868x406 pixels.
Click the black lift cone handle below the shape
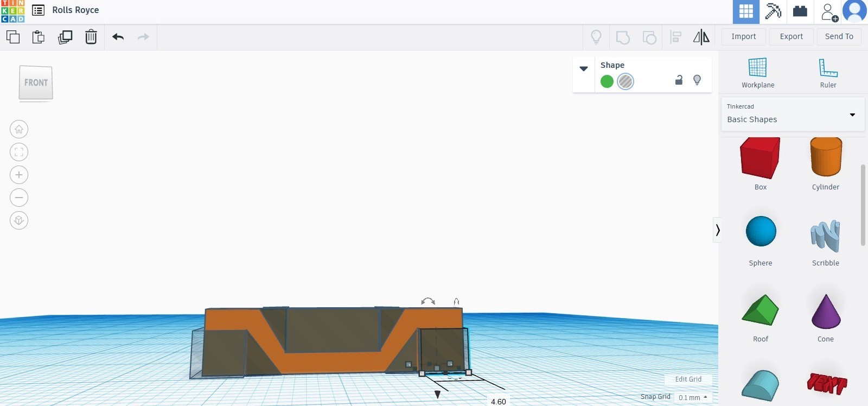[437, 395]
